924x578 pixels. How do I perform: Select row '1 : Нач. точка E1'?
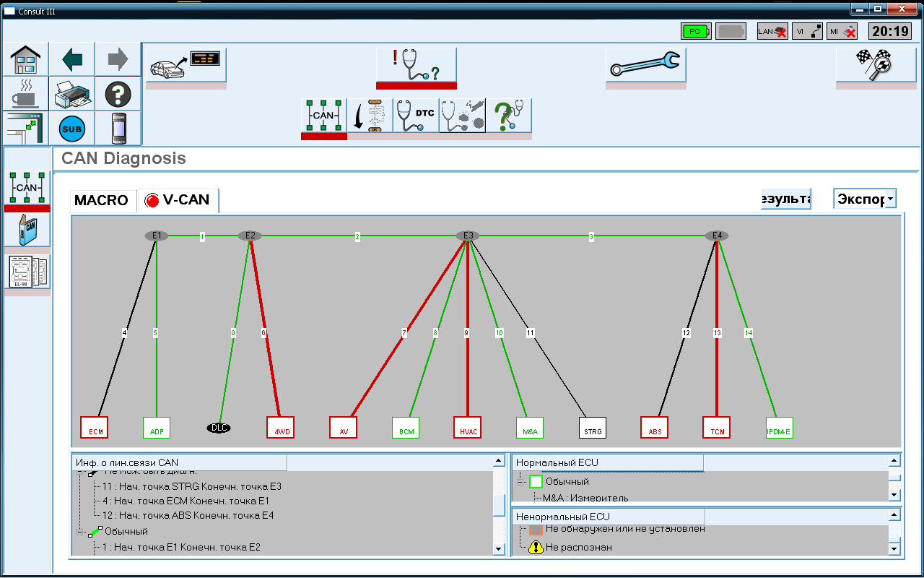[181, 547]
